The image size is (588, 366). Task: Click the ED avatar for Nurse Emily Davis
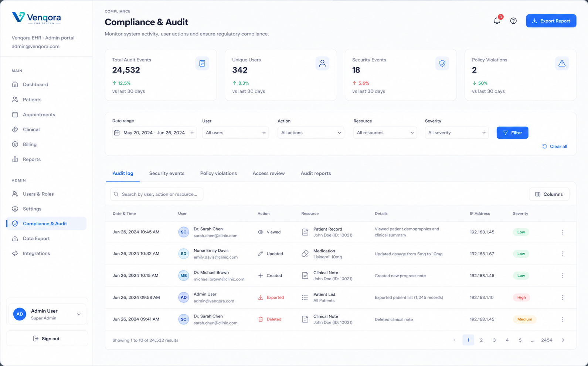184,254
